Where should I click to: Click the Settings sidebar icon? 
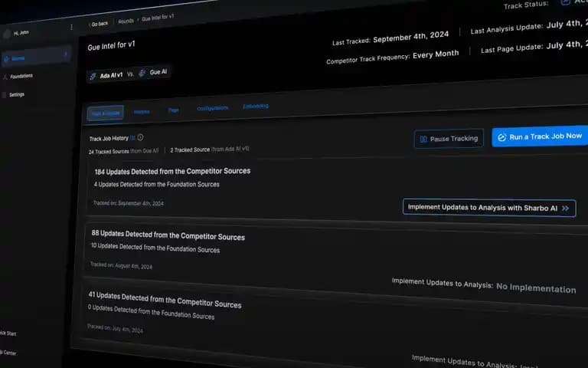pos(4,95)
